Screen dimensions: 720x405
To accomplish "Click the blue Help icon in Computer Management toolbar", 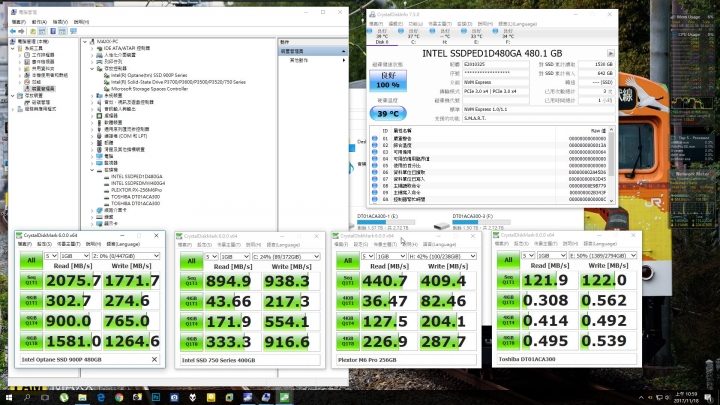I will coord(53,31).
